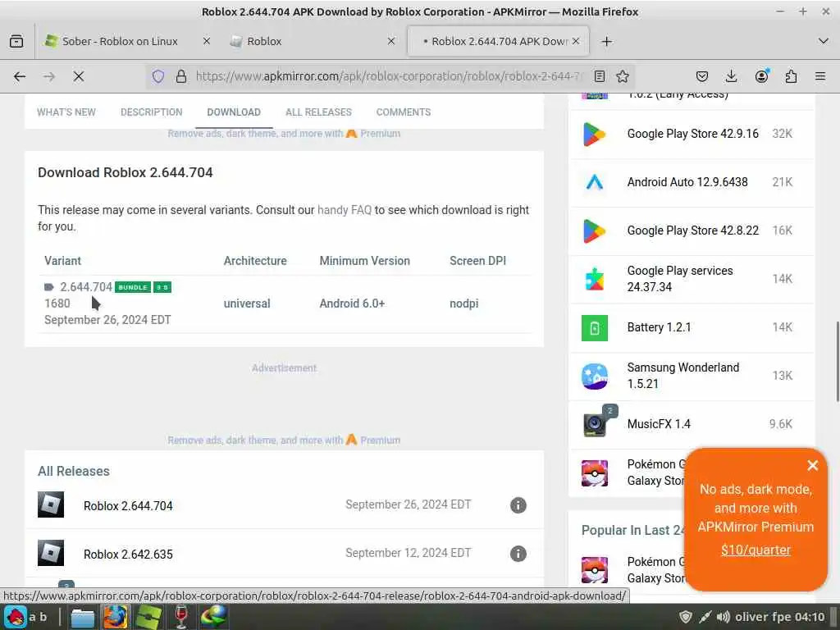840x630 pixels.
Task: Open Roblox 2.644.704 release
Action: 128,505
